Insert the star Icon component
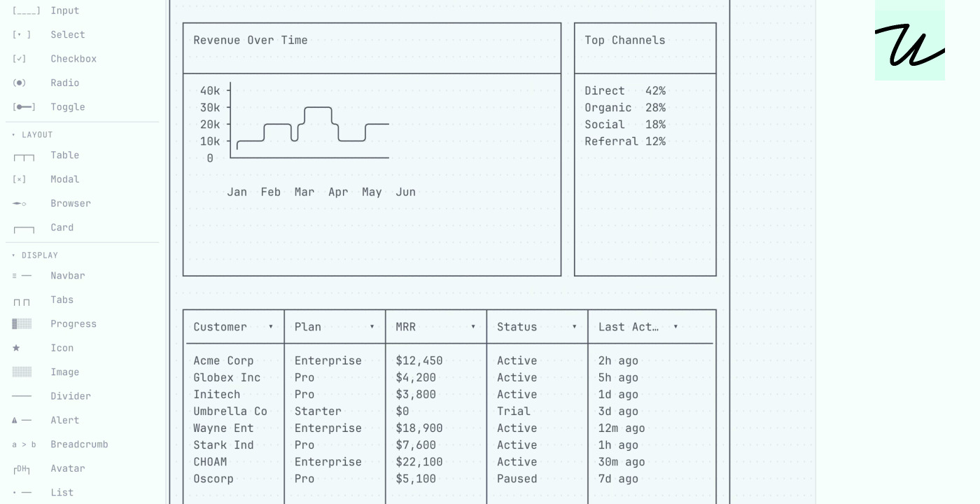Image resolution: width=980 pixels, height=504 pixels. (x=16, y=348)
